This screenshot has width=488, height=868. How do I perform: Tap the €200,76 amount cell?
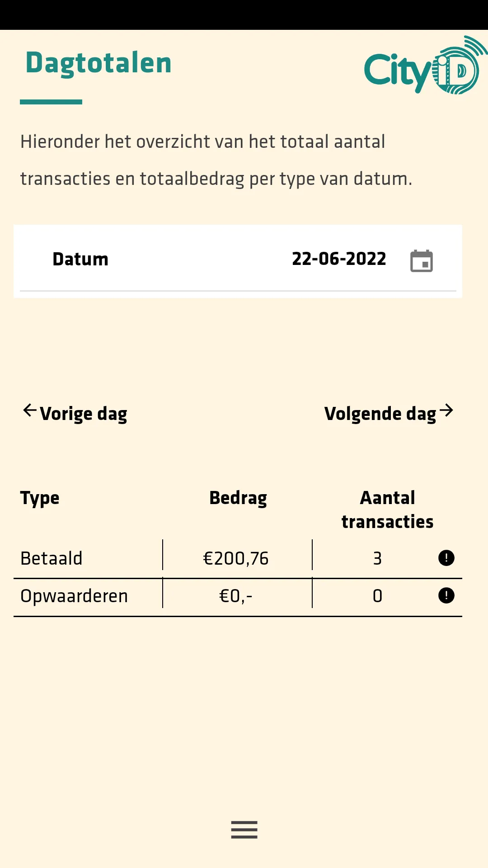click(236, 558)
